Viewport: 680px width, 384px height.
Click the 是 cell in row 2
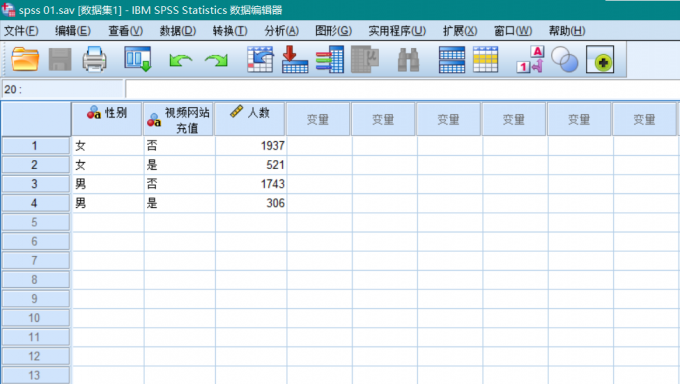coord(180,165)
